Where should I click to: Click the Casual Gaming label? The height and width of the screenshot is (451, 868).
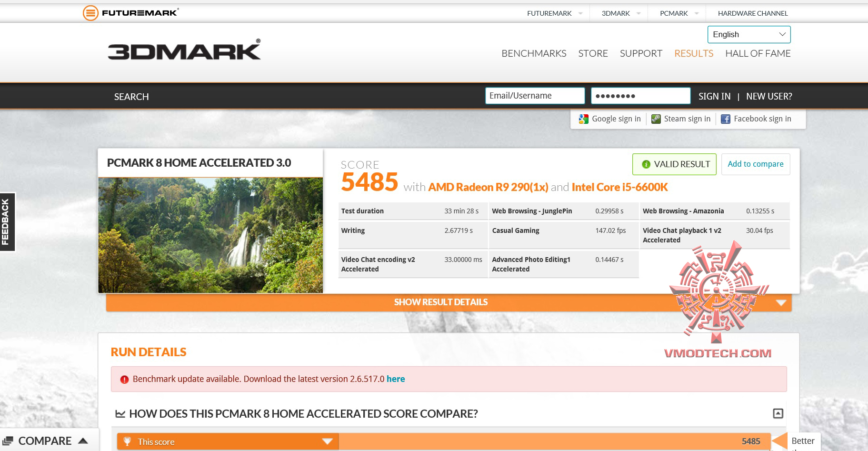pos(516,231)
